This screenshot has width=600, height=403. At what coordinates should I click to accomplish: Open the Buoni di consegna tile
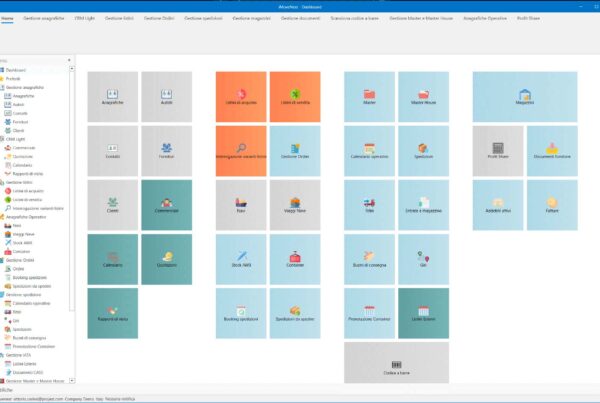pos(369,259)
